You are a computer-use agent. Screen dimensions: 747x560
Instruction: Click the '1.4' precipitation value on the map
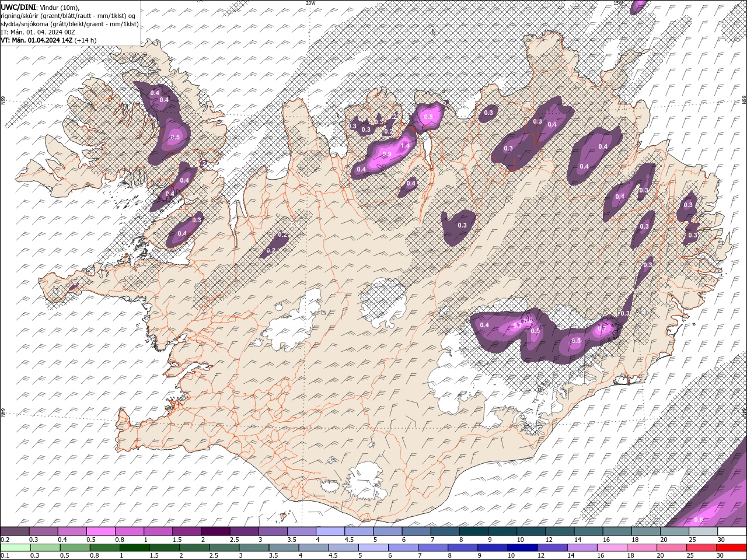[x=405, y=145]
